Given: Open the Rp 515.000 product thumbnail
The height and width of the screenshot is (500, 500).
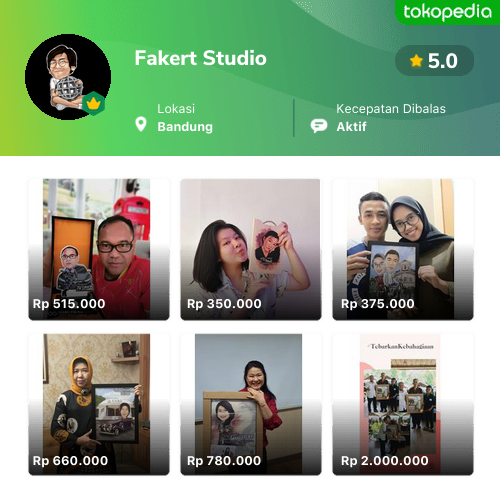Looking at the screenshot, I should pyautogui.click(x=99, y=249).
